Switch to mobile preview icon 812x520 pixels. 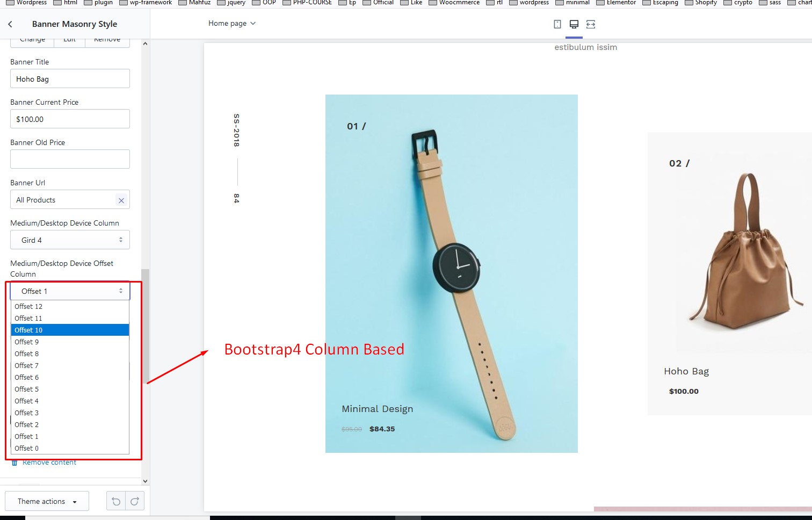point(557,24)
